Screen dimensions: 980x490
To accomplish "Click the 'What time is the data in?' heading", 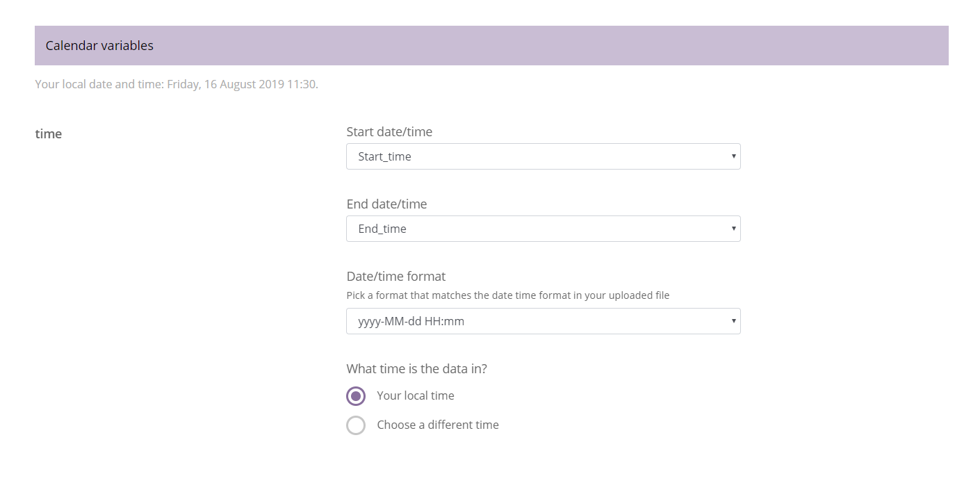I will tap(416, 368).
